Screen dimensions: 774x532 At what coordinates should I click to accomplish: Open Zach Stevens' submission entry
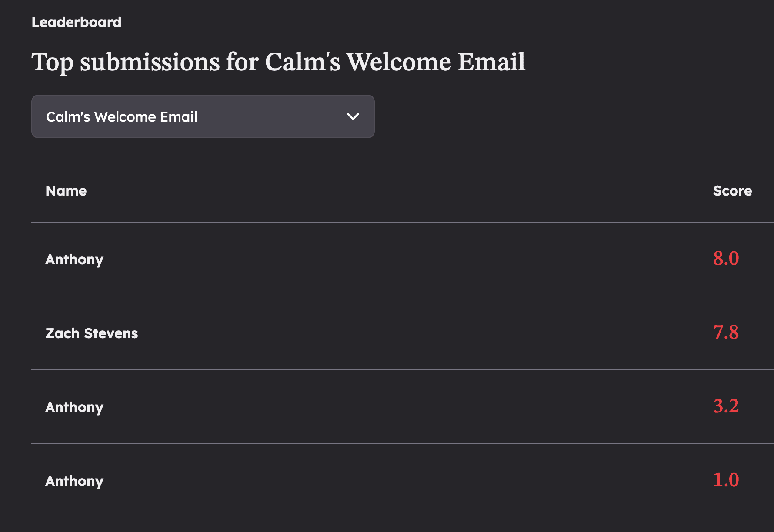403,333
